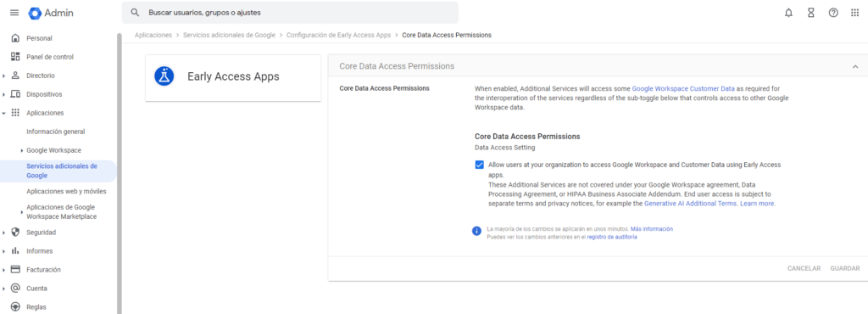Open the main hamburger menu
Screen dimensions: 868x314
[x=14, y=13]
